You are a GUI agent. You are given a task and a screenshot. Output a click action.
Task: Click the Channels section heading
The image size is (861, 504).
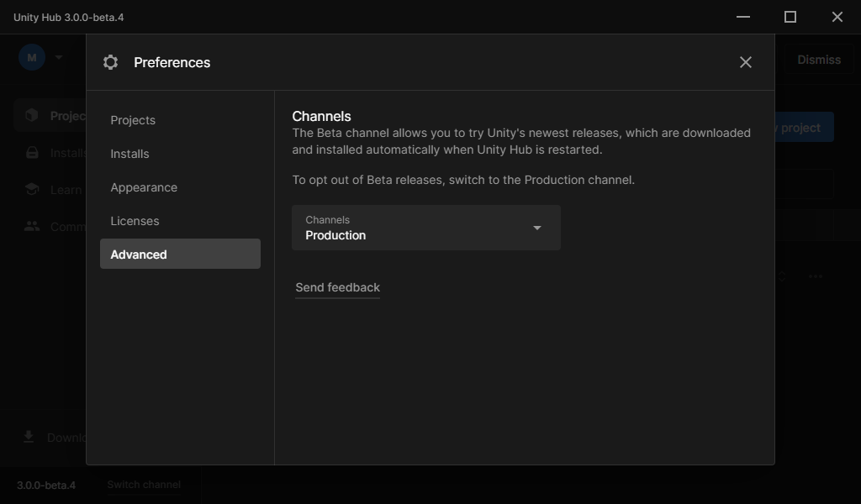coord(321,116)
